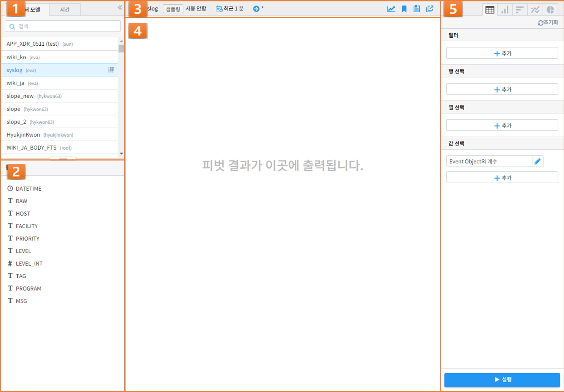Select the horizontal bar chart icon
The height and width of the screenshot is (392, 564).
click(x=520, y=10)
